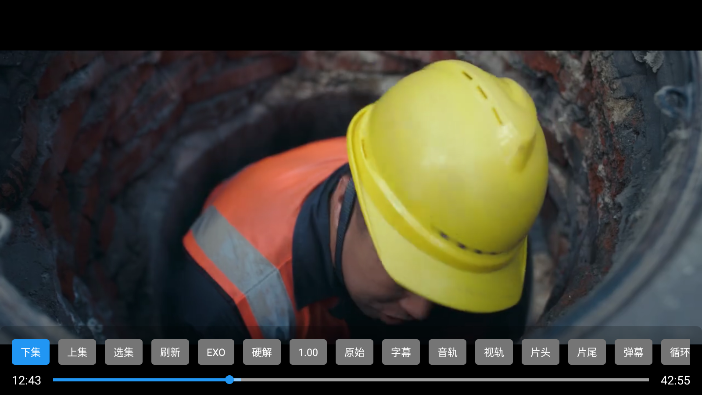This screenshot has width=702, height=395.
Task: Open the 选集 episode selector
Action: click(x=124, y=352)
